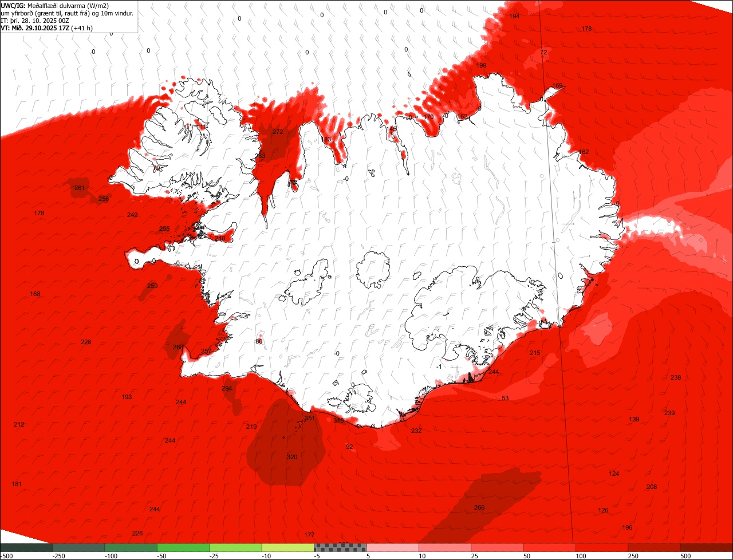This screenshot has width=733, height=560.
Task: Select the value 92 south of Iceland
Action: coord(349,447)
